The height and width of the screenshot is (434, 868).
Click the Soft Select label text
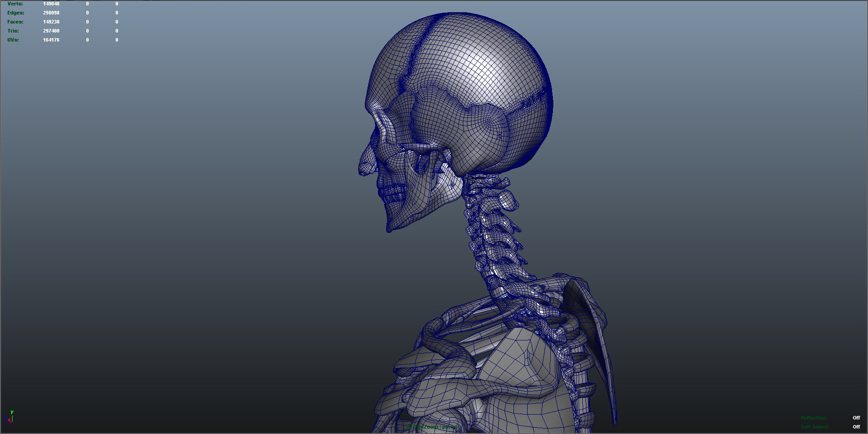pyautogui.click(x=816, y=427)
